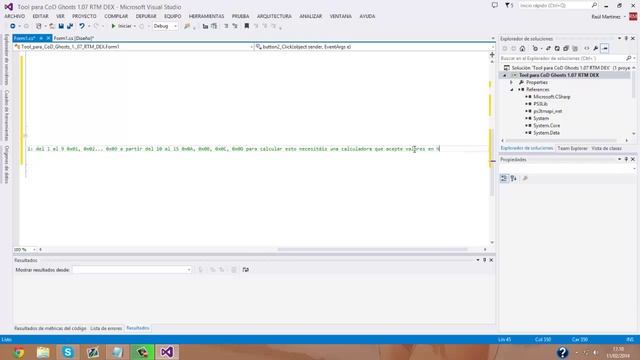The image size is (640, 360).
Task: Click the Solution Explorer search field
Action: tap(563, 58)
